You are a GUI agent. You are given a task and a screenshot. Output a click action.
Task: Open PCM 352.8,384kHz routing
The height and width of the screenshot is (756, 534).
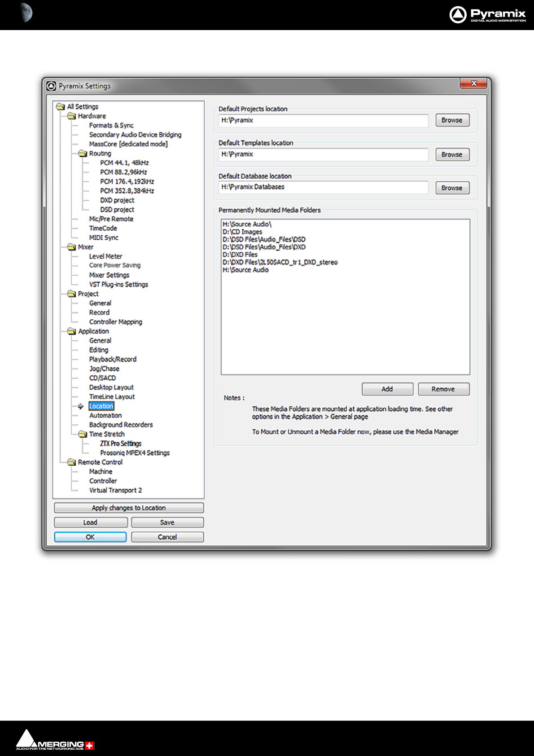coord(127,191)
